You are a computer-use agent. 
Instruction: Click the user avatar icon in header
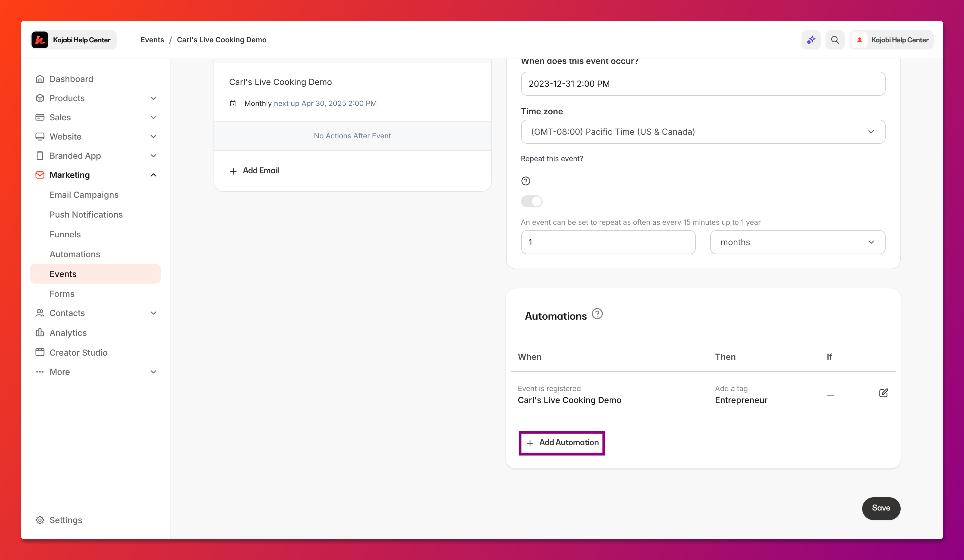(x=859, y=40)
